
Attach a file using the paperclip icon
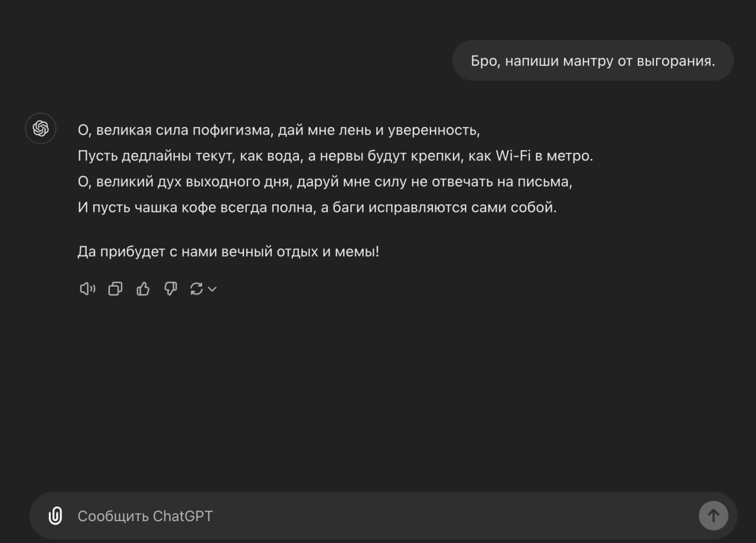pyautogui.click(x=55, y=516)
